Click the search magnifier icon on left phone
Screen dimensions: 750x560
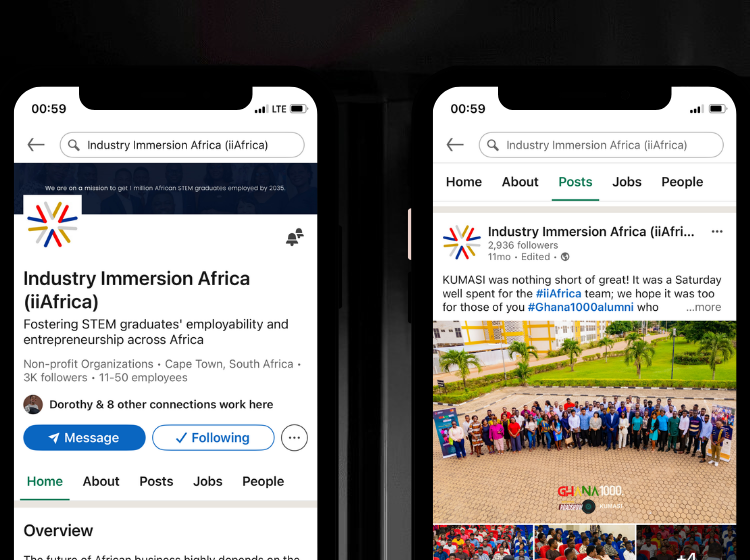point(74,145)
